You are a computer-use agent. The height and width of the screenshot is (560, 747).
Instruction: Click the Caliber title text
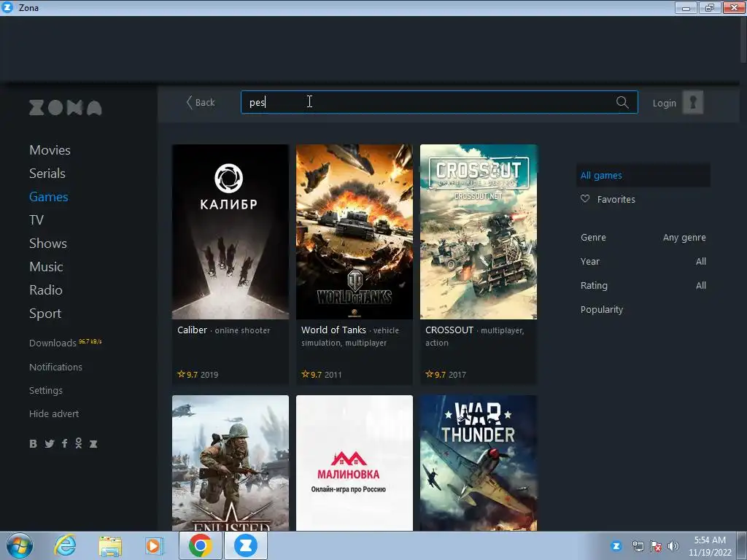(x=192, y=330)
